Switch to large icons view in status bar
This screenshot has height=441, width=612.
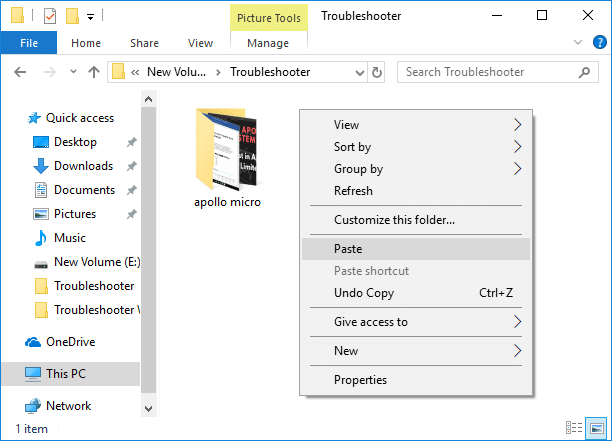pos(597,429)
